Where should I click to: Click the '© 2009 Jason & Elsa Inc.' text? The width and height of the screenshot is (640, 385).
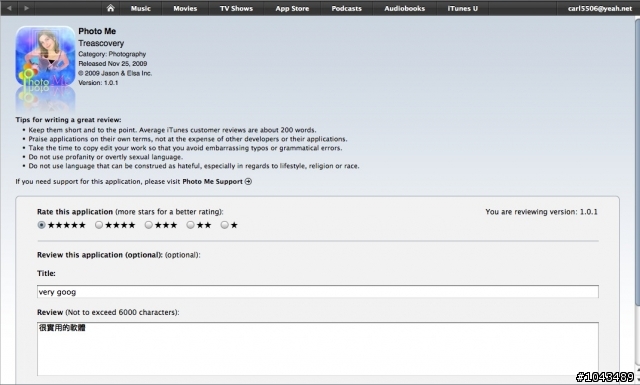[115, 73]
